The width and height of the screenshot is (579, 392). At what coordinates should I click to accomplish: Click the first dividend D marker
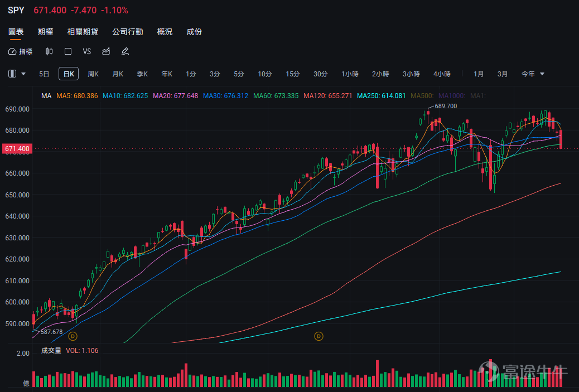coord(73,336)
